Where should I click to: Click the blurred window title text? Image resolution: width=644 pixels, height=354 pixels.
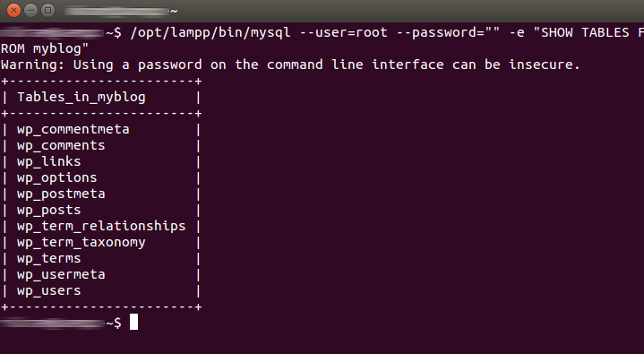121,11
